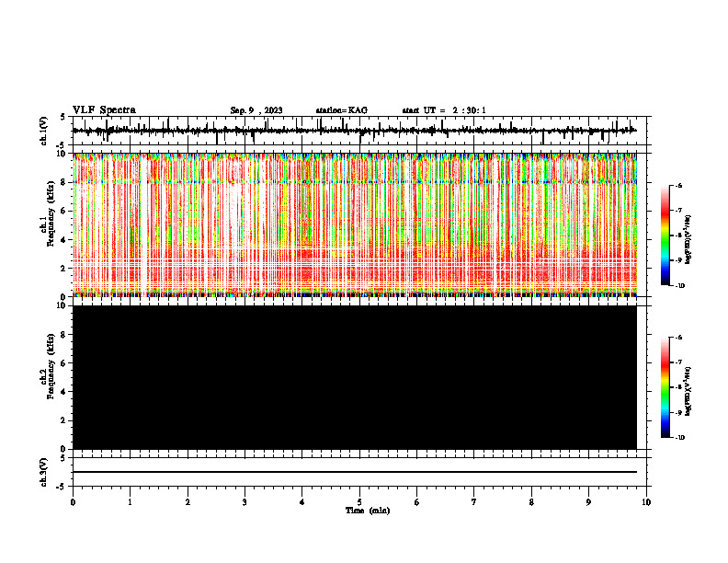This screenshot has height=563, width=728.
Task: Click the '-10' label on upper colorbar
Action: tap(680, 286)
